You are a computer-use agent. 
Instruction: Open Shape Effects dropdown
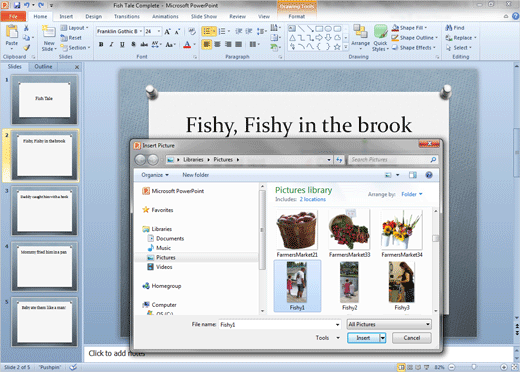[x=414, y=48]
